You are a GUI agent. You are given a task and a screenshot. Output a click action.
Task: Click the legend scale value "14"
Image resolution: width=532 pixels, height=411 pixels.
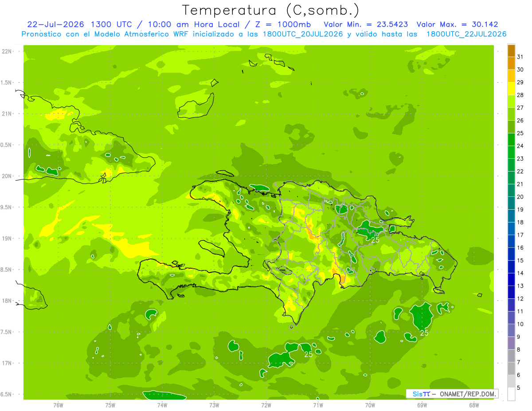(520, 274)
